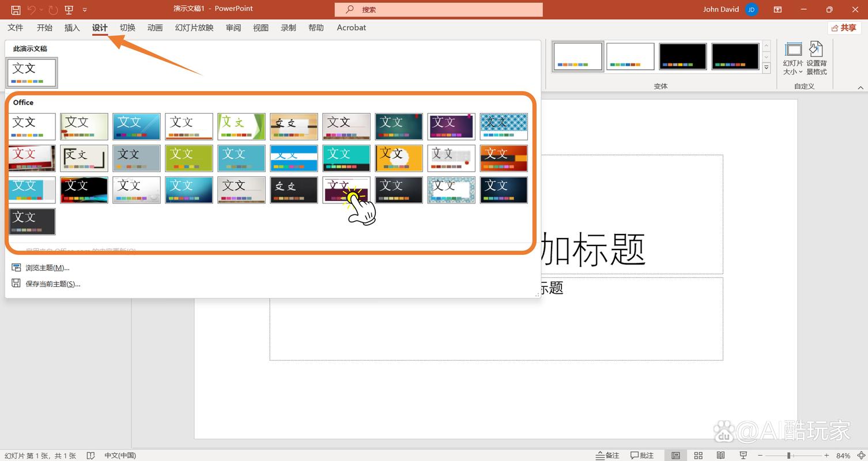
Task: Switch to the 插入 tab
Action: (72, 28)
